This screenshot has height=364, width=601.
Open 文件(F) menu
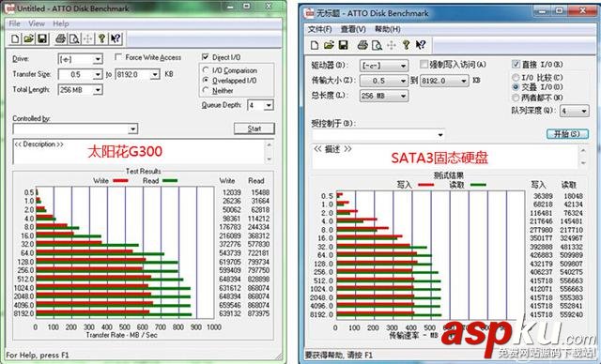click(x=319, y=29)
